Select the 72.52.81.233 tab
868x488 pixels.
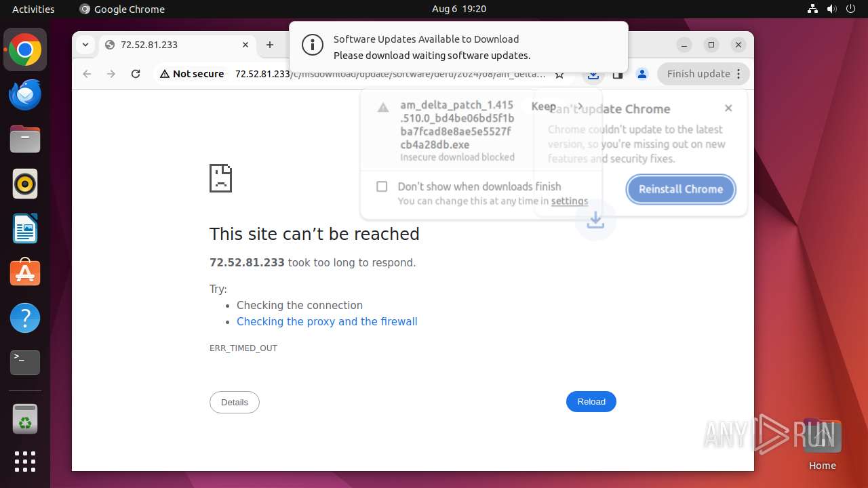click(178, 45)
